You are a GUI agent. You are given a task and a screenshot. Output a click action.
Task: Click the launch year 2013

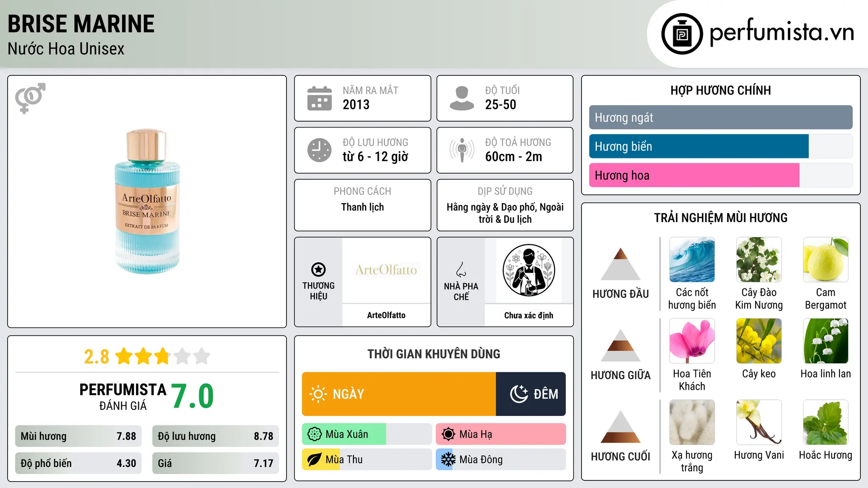[x=356, y=104]
